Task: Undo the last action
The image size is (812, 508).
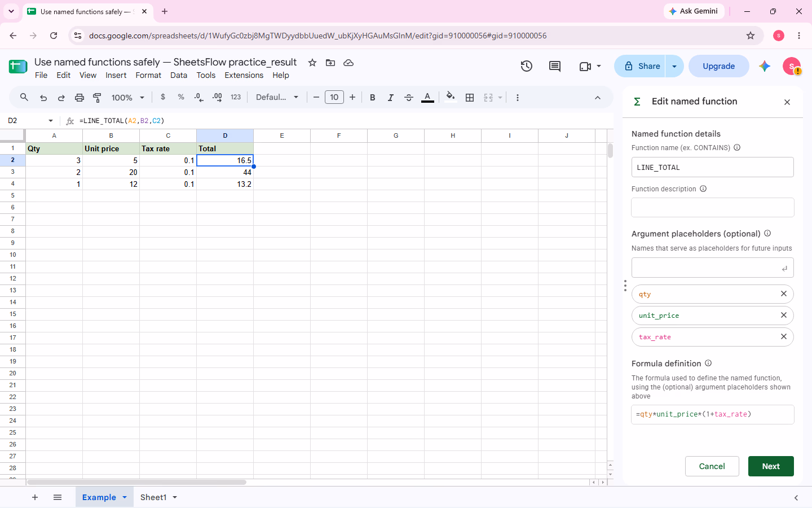Action: click(x=43, y=97)
